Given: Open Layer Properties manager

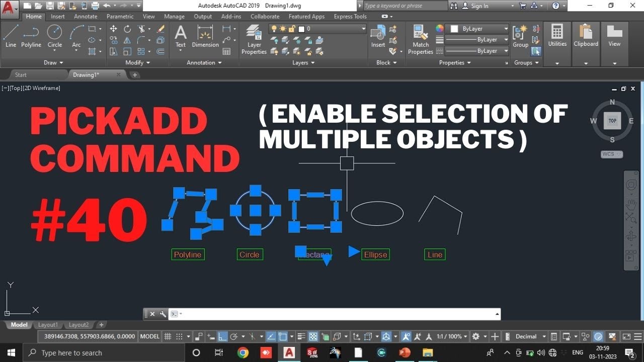Looking at the screenshot, I should point(254,40).
